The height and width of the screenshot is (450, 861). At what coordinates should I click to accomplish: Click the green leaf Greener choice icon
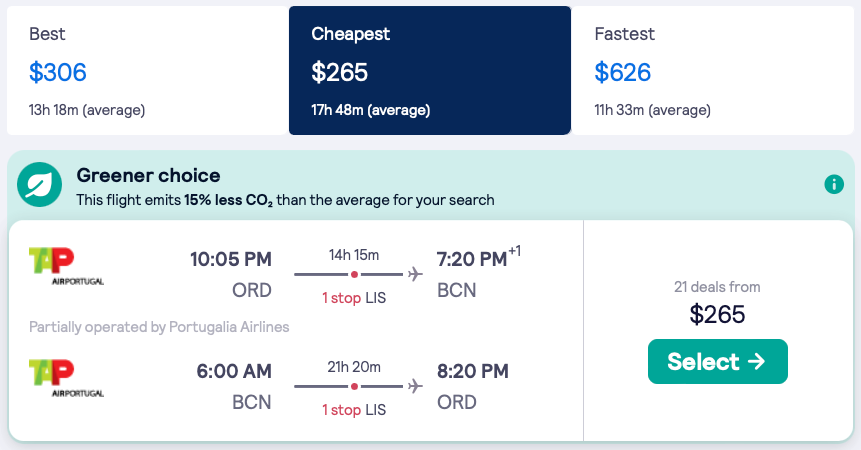(41, 186)
